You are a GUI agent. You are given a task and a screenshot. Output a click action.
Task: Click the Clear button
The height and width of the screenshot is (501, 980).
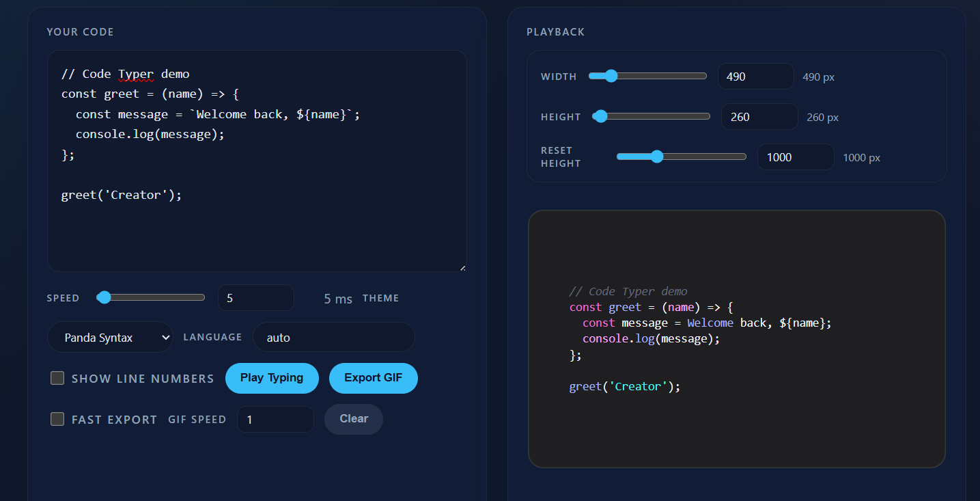pyautogui.click(x=353, y=419)
